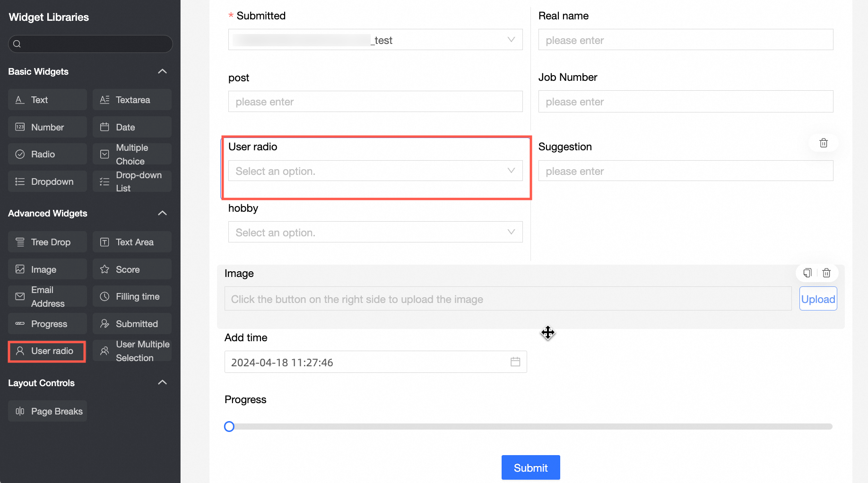Open the User radio dropdown
The width and height of the screenshot is (868, 483).
pyautogui.click(x=375, y=171)
